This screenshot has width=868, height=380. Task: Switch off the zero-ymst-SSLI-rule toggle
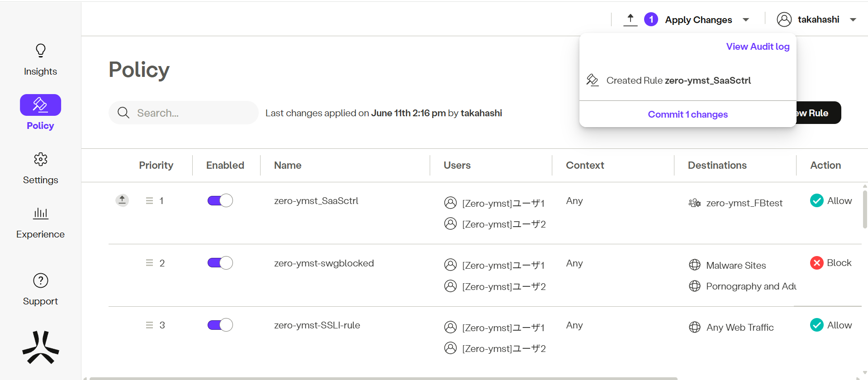tap(220, 325)
